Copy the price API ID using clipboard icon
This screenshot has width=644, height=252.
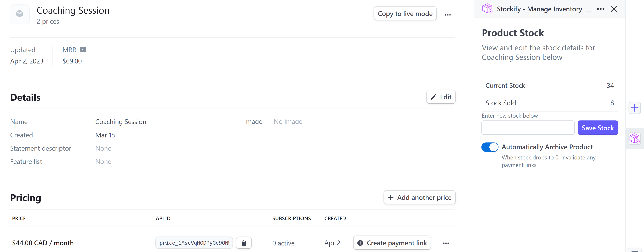click(244, 243)
